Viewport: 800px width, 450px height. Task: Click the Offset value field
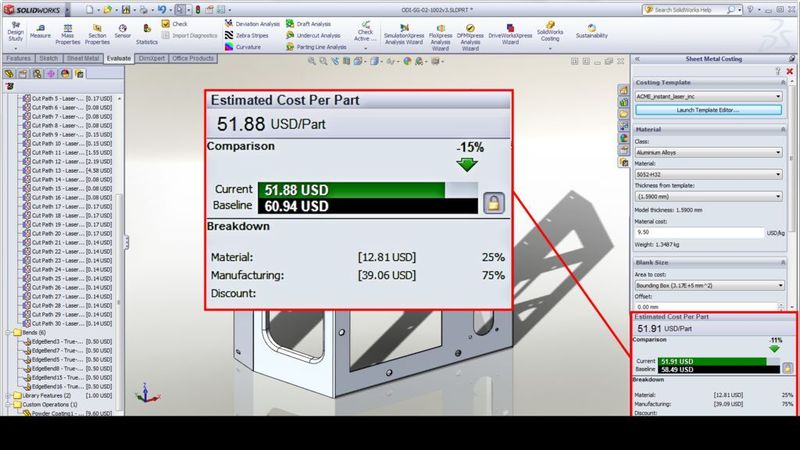coord(706,307)
